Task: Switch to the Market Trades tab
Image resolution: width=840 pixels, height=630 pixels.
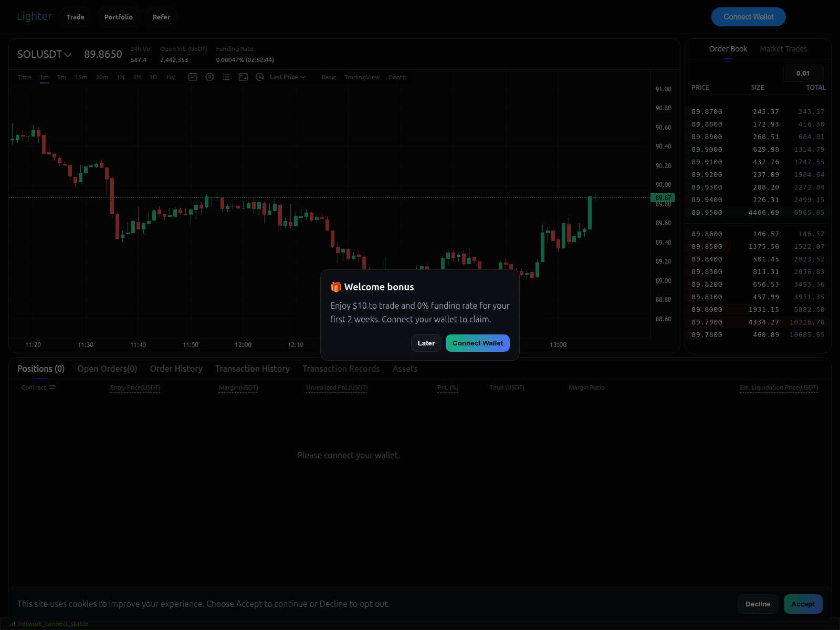Action: [783, 48]
